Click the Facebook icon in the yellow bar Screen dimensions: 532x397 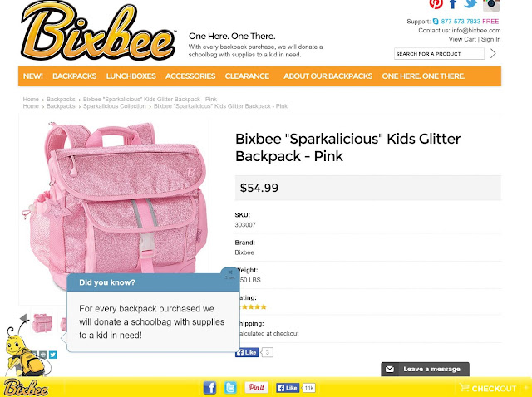tap(209, 387)
